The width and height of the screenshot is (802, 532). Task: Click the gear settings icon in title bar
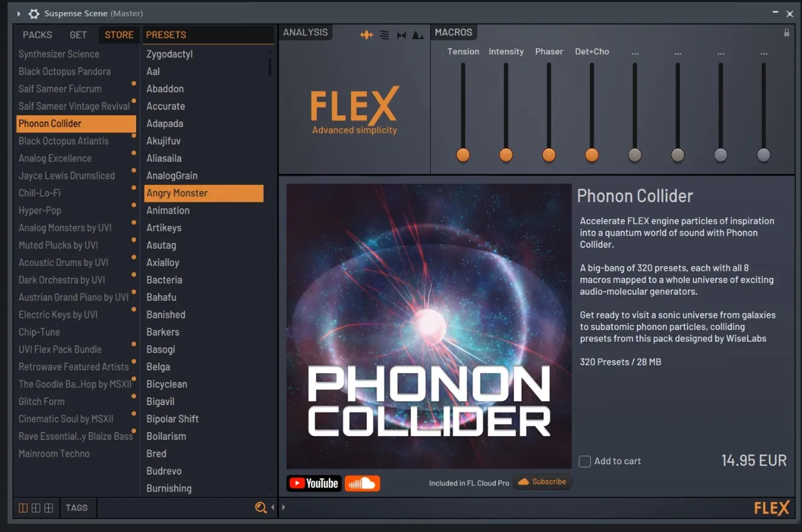[x=34, y=13]
